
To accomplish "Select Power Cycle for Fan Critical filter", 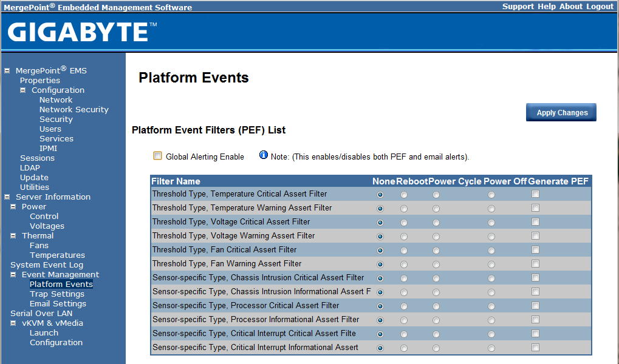I will [x=436, y=251].
